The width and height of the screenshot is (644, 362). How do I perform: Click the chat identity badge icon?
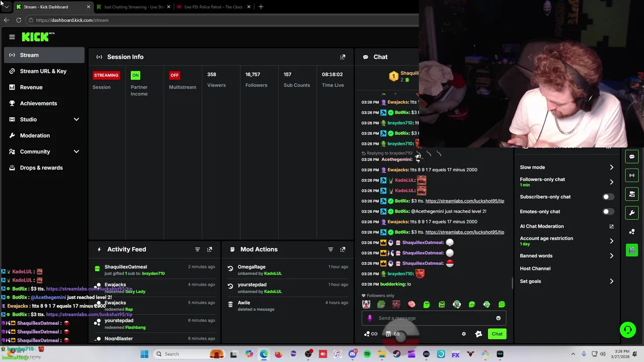[x=478, y=334]
